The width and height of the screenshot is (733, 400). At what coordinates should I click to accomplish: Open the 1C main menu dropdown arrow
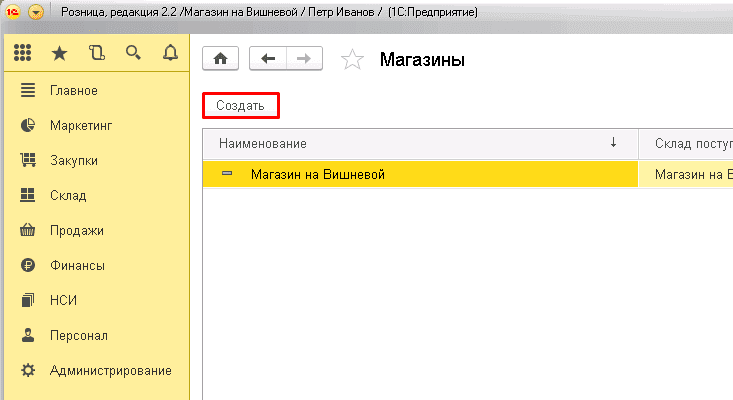tap(36, 13)
